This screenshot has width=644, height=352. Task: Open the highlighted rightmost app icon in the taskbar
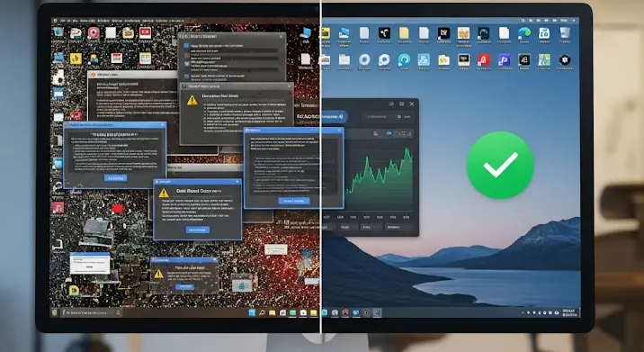tap(377, 313)
